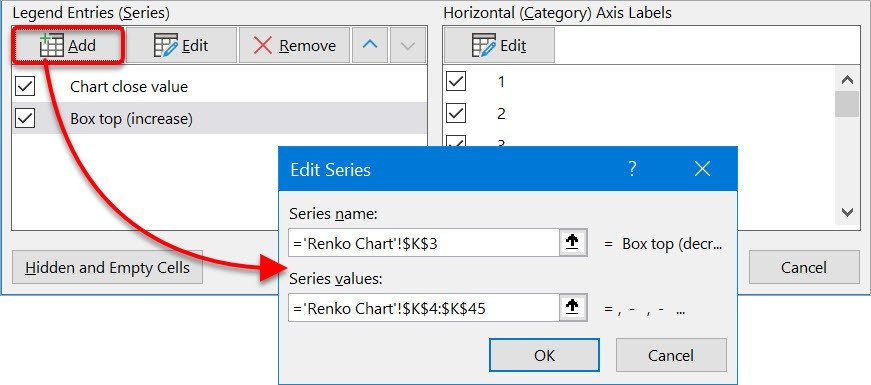Open Edit Series help question mark
Screen dimensions: 871x385
pyautogui.click(x=632, y=169)
